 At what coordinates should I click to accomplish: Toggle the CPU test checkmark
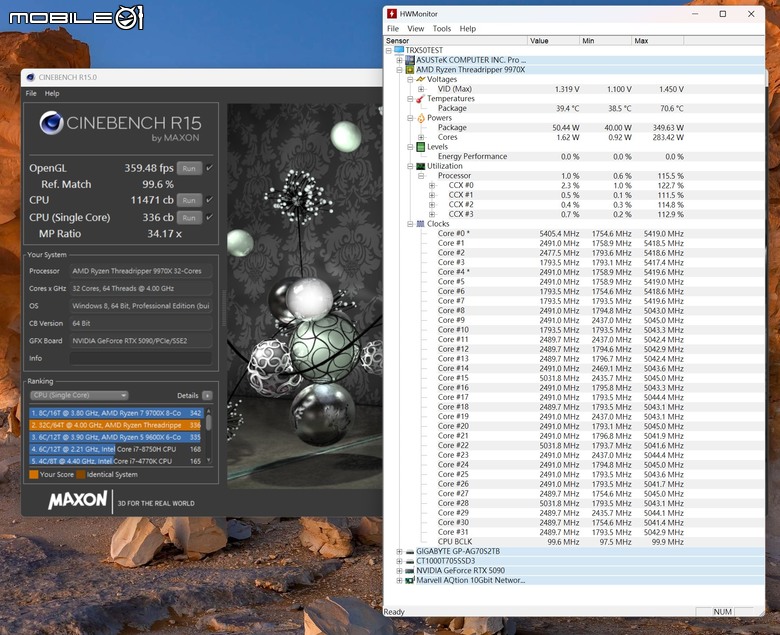coord(209,200)
